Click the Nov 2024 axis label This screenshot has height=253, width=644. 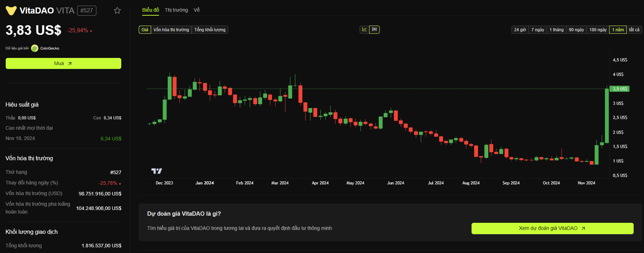[586, 183]
